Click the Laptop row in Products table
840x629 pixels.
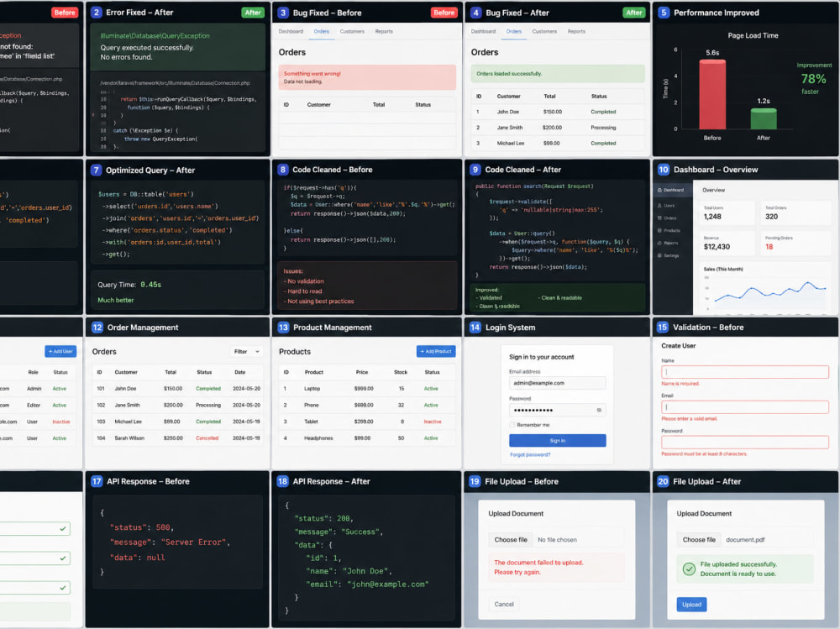367,389
